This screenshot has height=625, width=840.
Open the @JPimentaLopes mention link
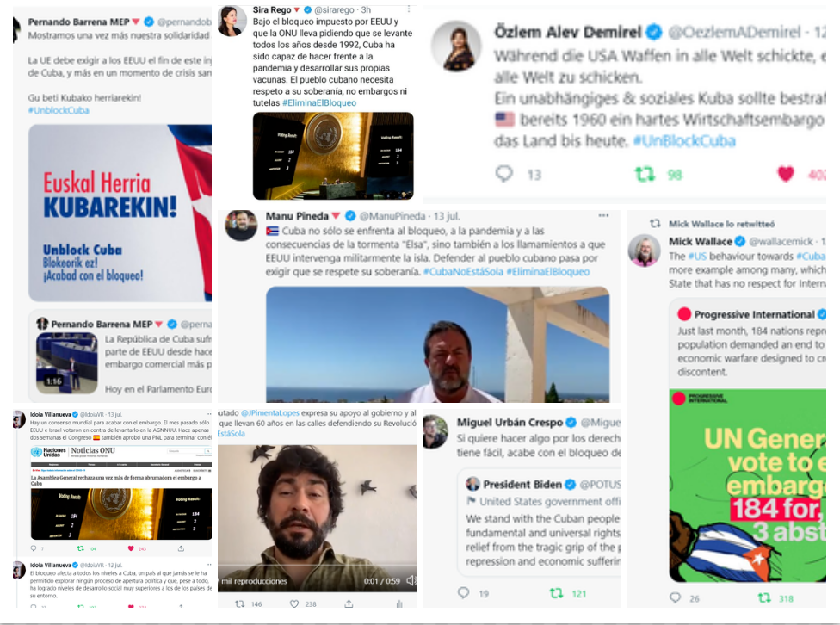(270, 412)
